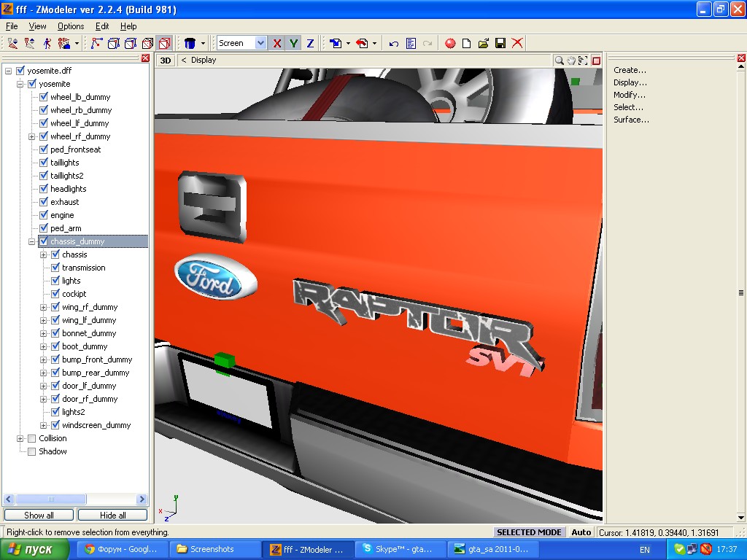Open the Edit menu

pos(102,26)
